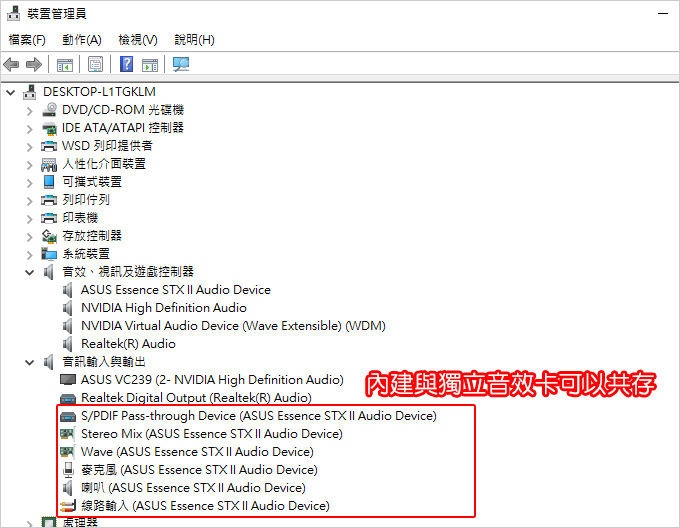Open the 動作(A) menu

click(82, 40)
